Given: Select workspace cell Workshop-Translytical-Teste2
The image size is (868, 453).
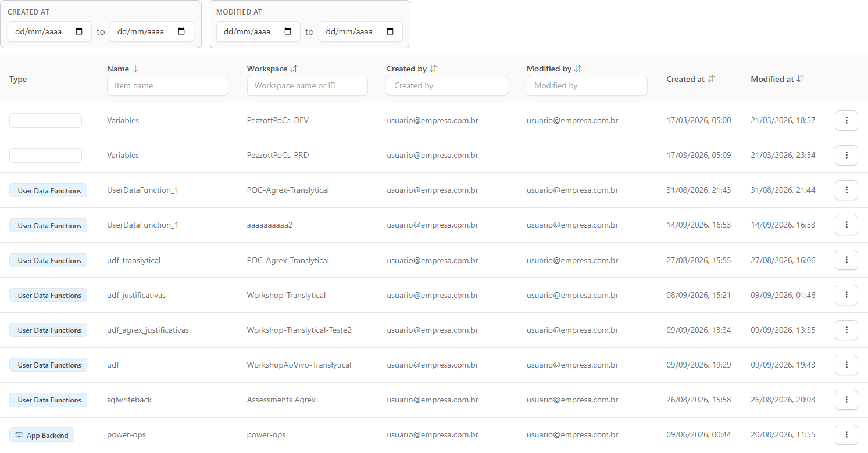Looking at the screenshot, I should [x=299, y=330].
